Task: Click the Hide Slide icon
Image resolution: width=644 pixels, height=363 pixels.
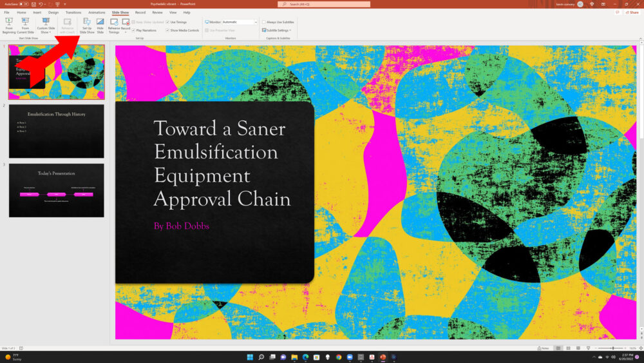Action: pyautogui.click(x=100, y=25)
